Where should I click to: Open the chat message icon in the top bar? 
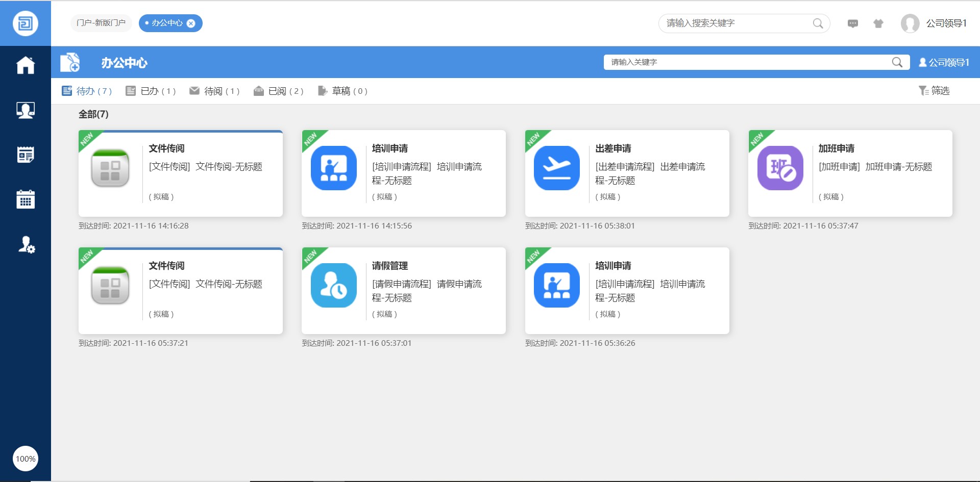pos(853,23)
